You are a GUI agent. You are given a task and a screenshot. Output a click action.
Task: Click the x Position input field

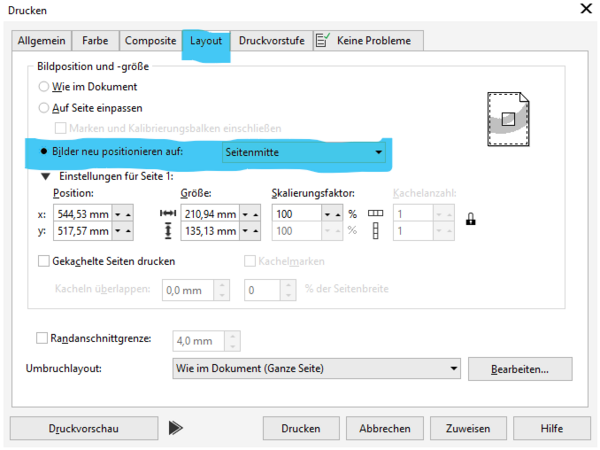80,214
